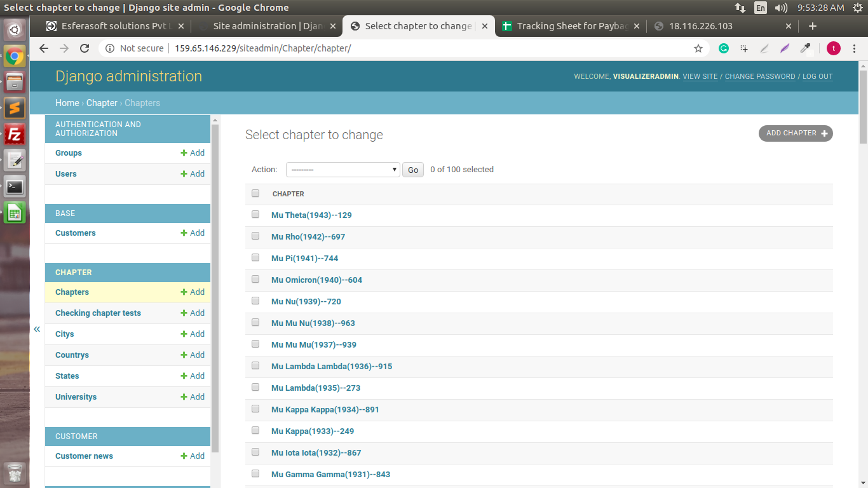This screenshot has height=488, width=868.
Task: Check the Mu Theta(1943)--129 row checkbox
Action: [x=255, y=215]
